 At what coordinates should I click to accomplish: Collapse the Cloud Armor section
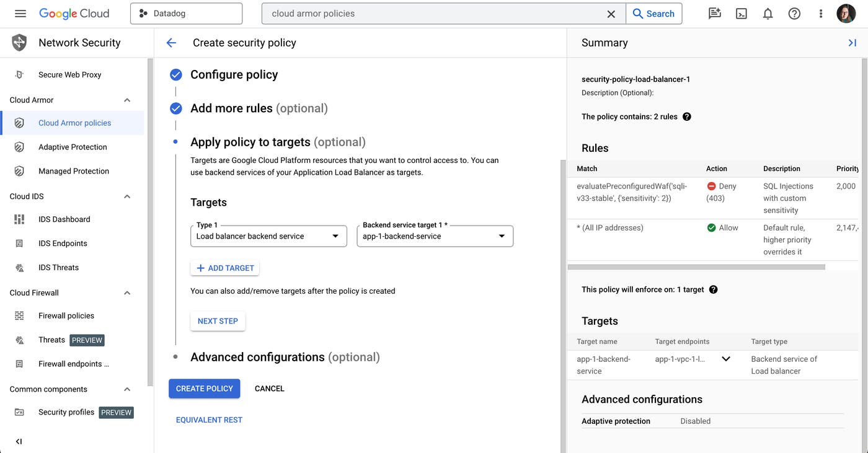127,100
